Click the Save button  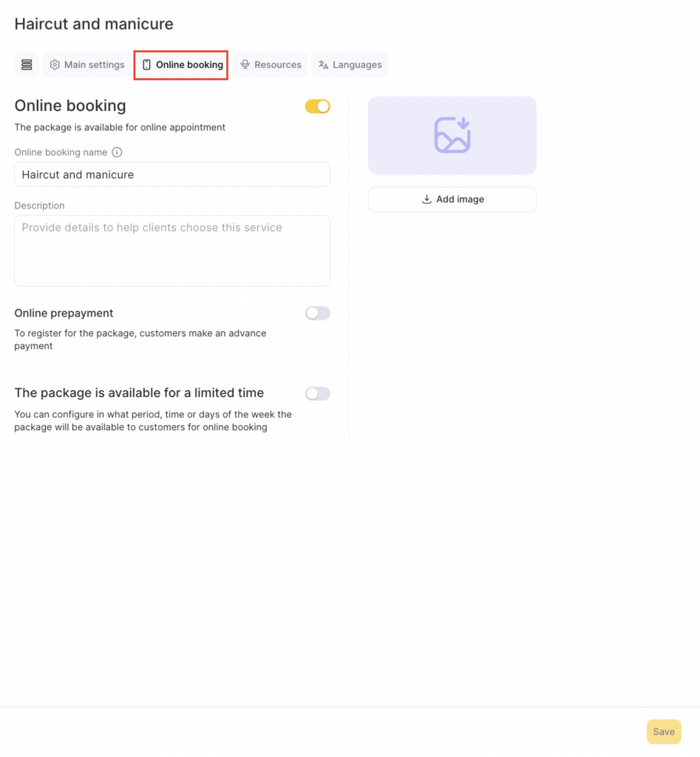(x=663, y=732)
